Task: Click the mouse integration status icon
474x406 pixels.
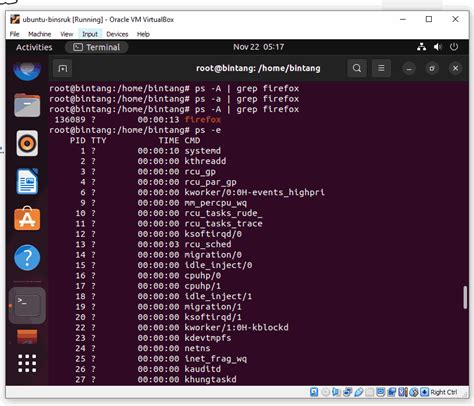Action: pyautogui.click(x=413, y=392)
